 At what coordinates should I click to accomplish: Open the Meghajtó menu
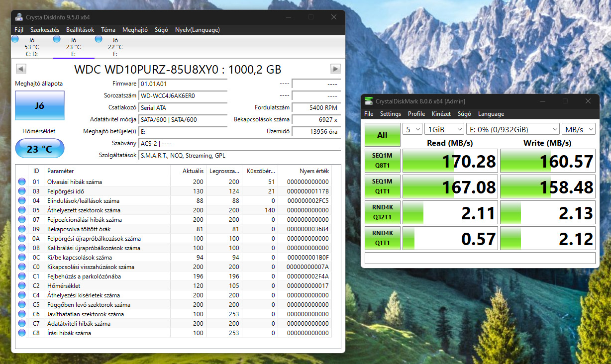pos(135,30)
